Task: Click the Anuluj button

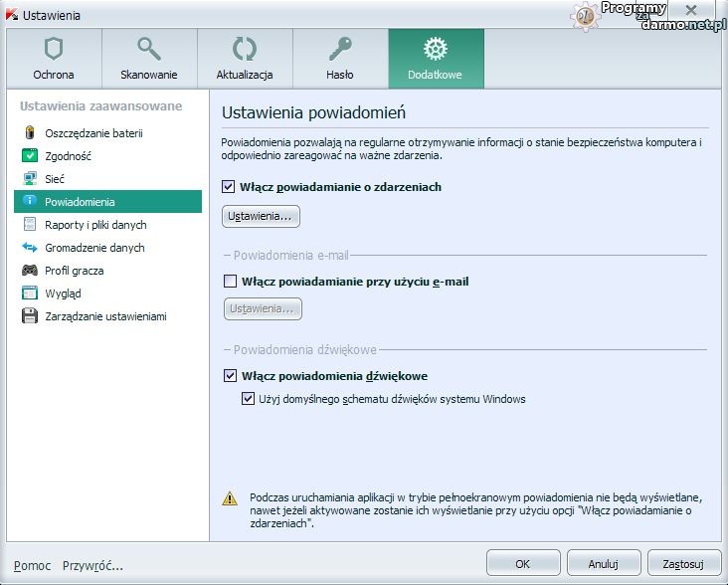Action: tap(604, 563)
